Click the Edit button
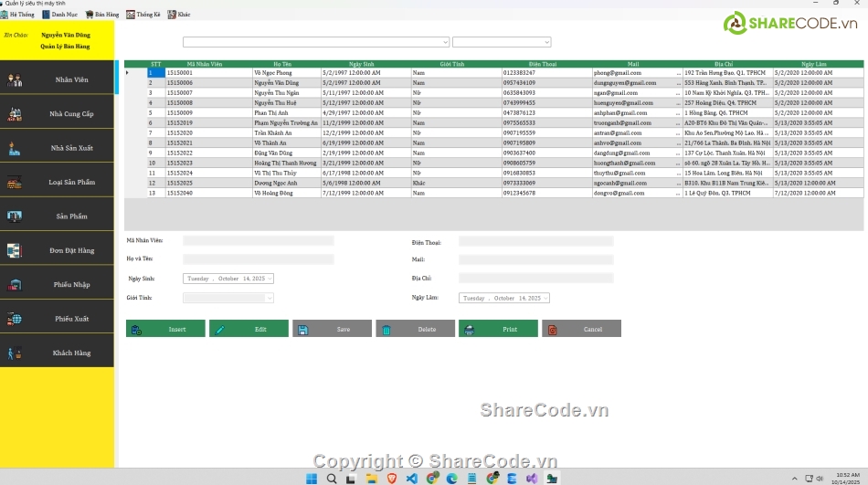 tap(249, 329)
